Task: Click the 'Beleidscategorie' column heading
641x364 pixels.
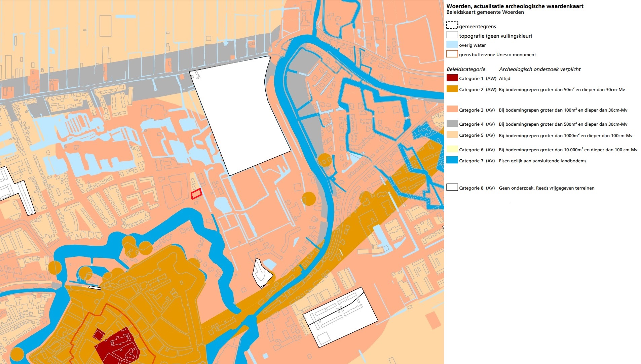Action: point(466,69)
